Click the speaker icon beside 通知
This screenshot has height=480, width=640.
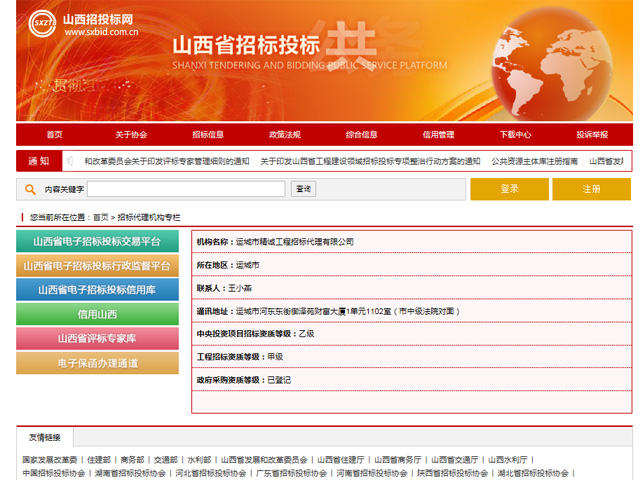[x=70, y=161]
